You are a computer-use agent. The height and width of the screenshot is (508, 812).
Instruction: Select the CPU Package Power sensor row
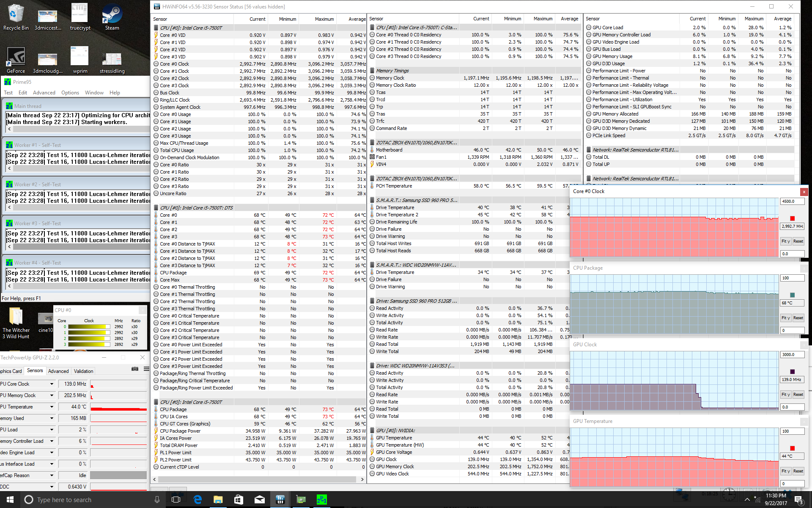click(259, 431)
